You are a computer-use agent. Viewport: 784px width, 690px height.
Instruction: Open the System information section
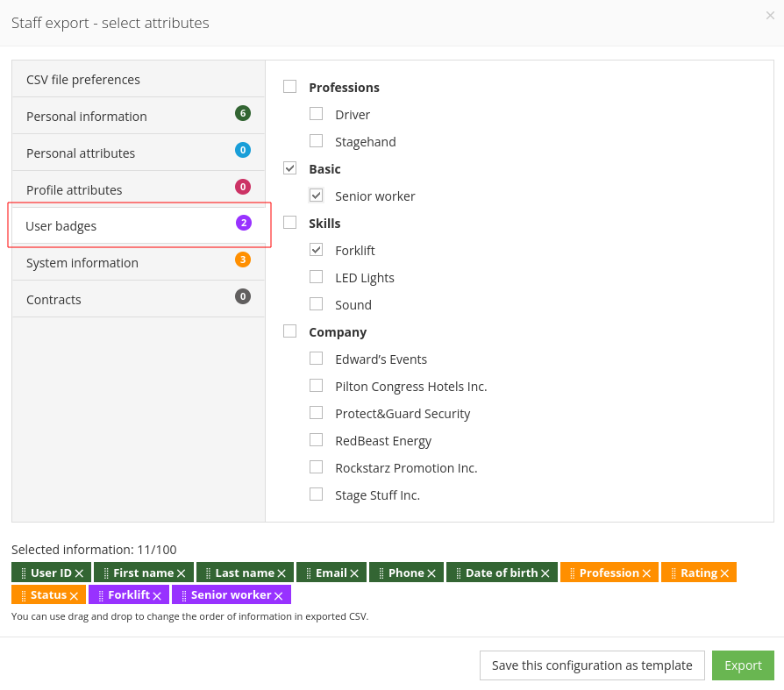click(82, 262)
